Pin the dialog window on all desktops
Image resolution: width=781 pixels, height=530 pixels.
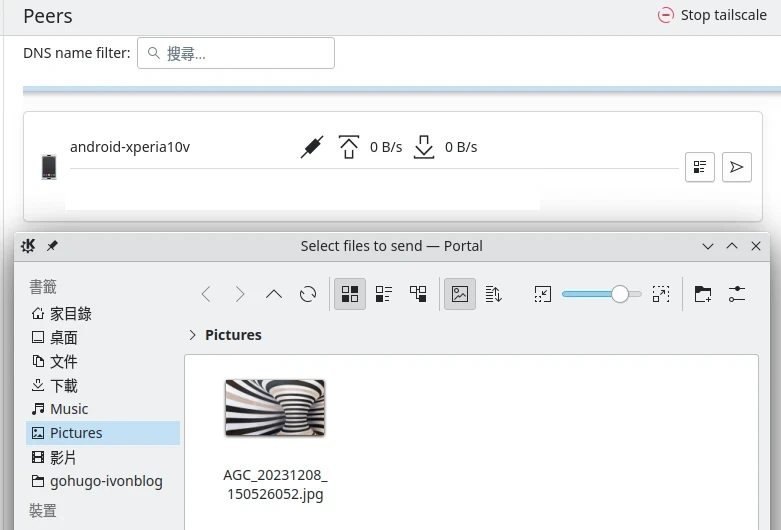click(x=52, y=246)
